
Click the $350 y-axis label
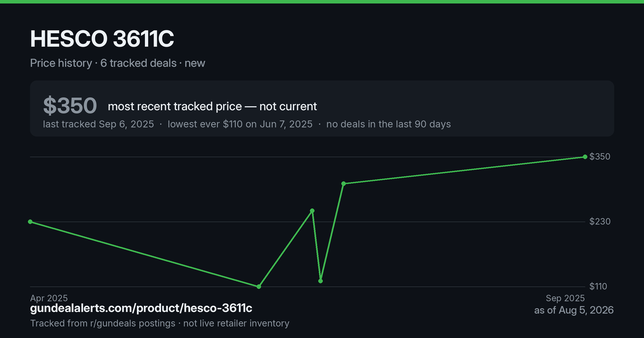click(599, 157)
